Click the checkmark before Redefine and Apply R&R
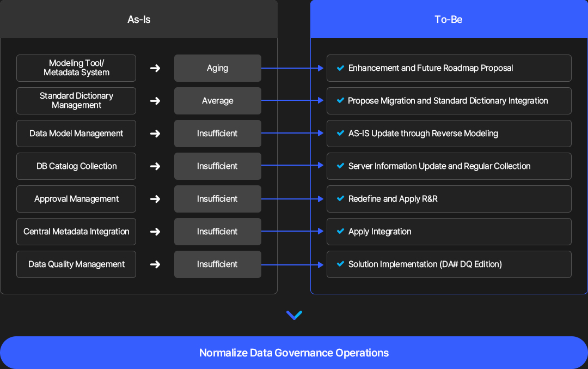 pyautogui.click(x=340, y=198)
